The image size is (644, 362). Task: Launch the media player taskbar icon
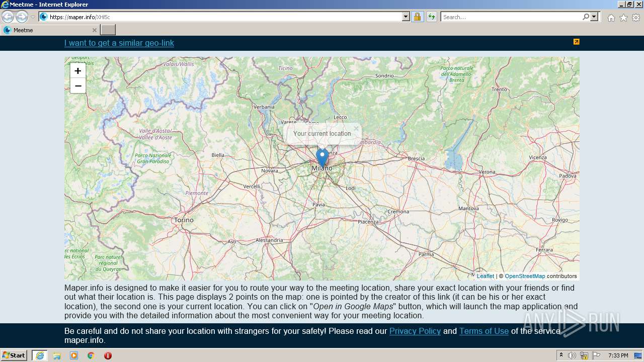[x=74, y=355]
